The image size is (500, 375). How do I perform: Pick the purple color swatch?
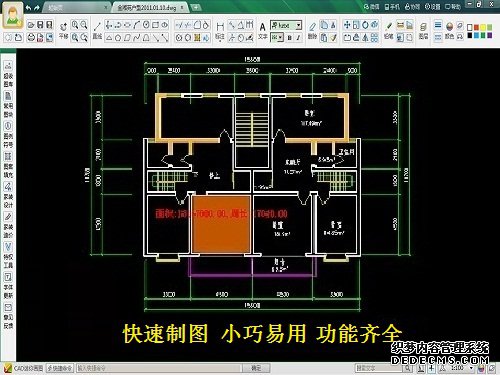pos(490,35)
